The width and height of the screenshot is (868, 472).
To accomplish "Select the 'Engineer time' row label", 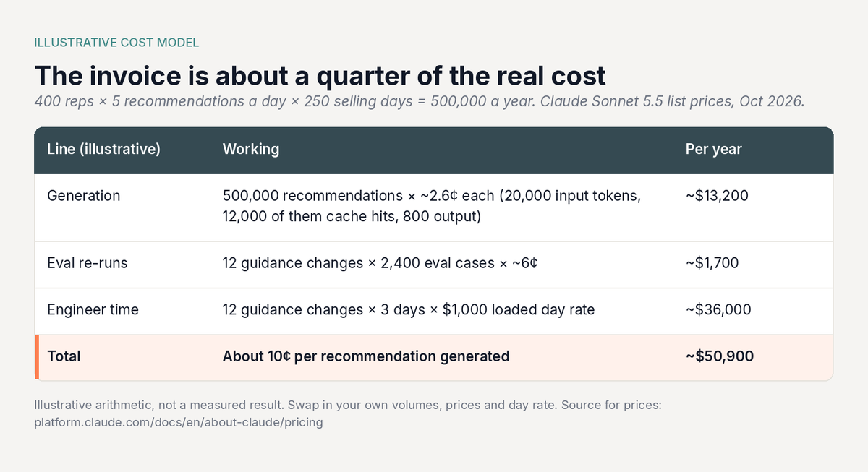I will pyautogui.click(x=93, y=309).
